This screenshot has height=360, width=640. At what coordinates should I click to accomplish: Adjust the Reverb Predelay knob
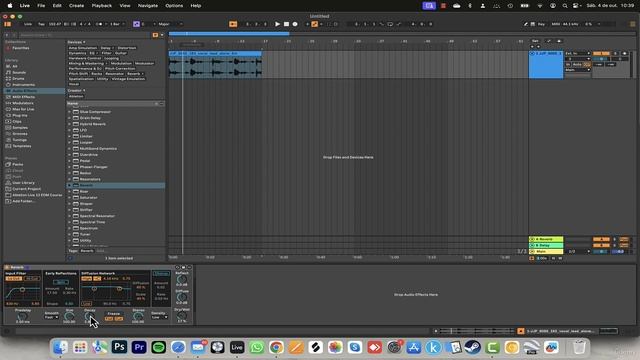pos(23,317)
